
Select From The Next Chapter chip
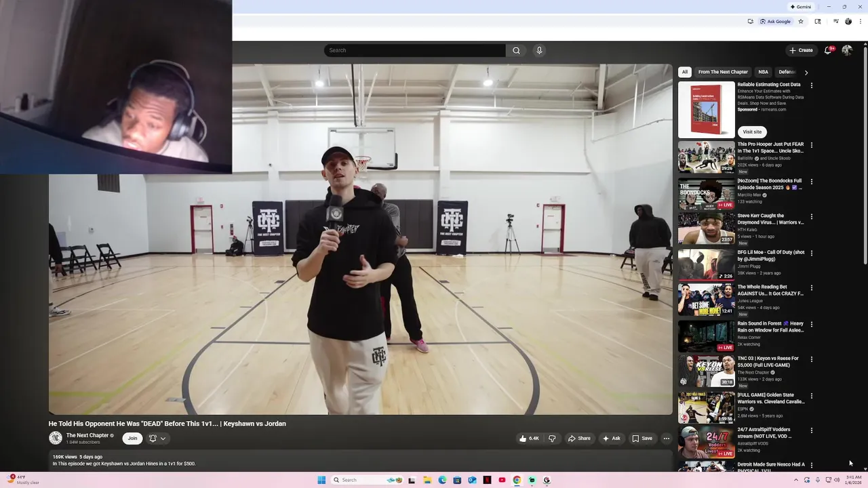point(723,72)
